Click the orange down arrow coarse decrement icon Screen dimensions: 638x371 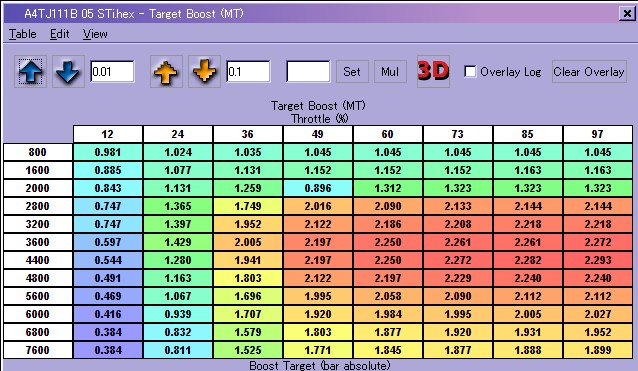pos(204,72)
